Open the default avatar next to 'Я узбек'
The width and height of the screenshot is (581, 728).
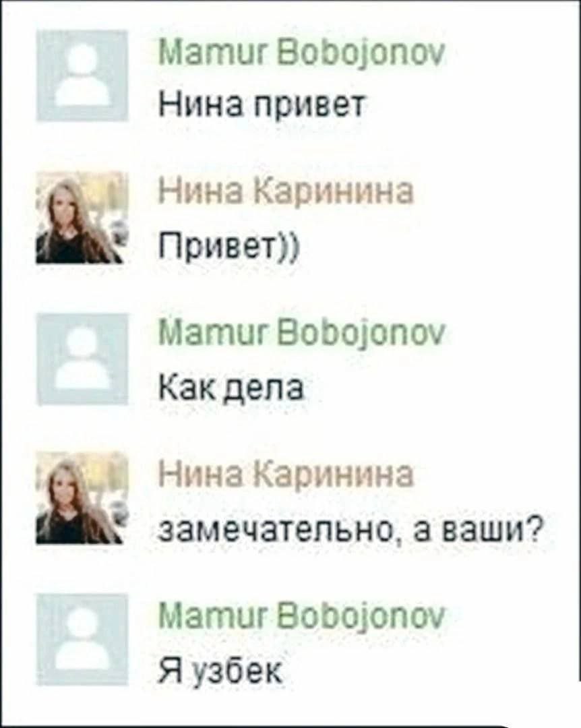[x=82, y=639]
